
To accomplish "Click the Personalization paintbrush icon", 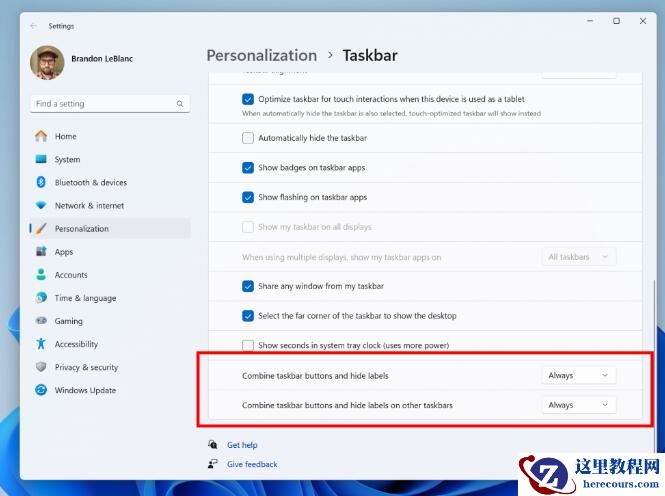I will tap(41, 228).
